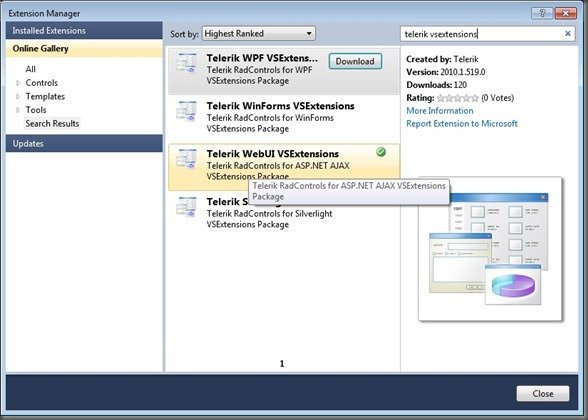Viewport: 588px width, 420px height.
Task: Click the Downloads: 120 text
Action: 436,85
